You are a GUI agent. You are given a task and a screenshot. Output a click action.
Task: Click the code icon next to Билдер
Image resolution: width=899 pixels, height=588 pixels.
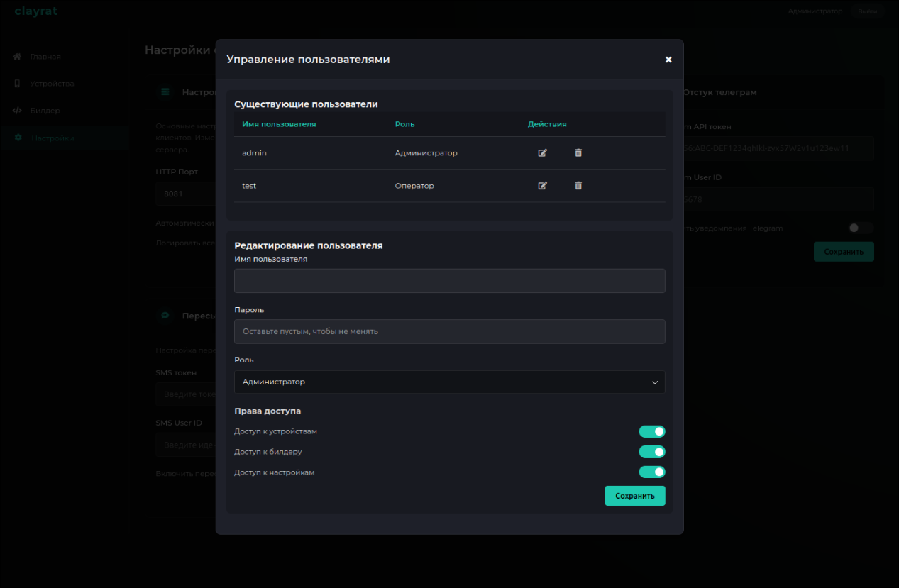point(18,111)
